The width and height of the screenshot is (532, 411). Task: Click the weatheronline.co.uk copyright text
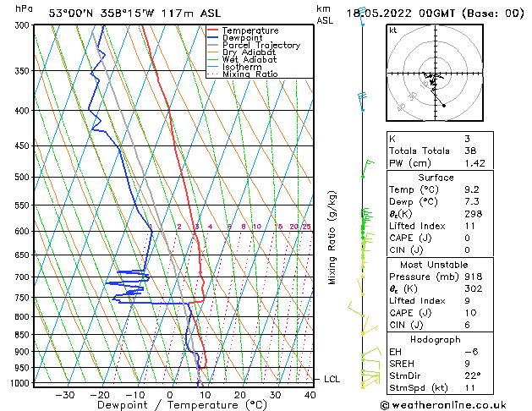click(443, 405)
